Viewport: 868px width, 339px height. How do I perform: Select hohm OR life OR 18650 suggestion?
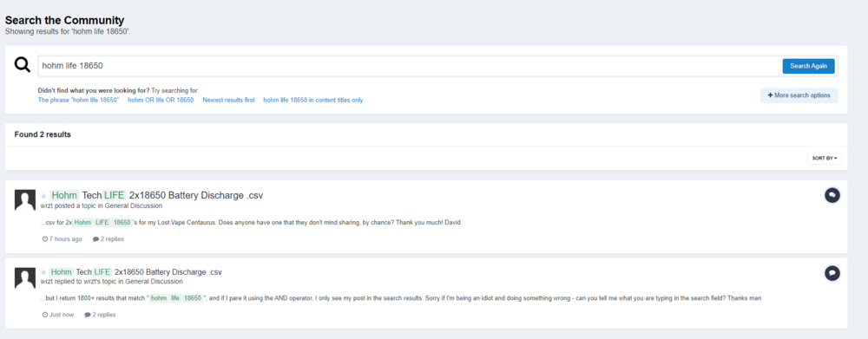coord(161,100)
